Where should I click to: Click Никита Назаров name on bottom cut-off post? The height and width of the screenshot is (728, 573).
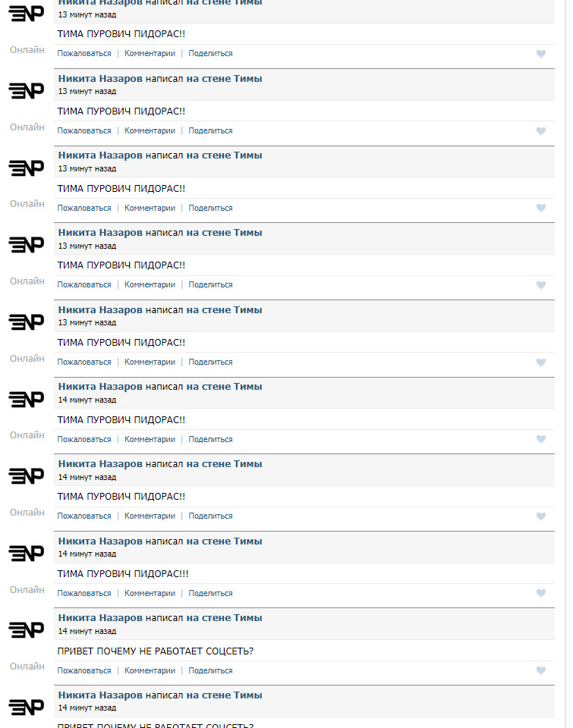[x=100, y=695]
